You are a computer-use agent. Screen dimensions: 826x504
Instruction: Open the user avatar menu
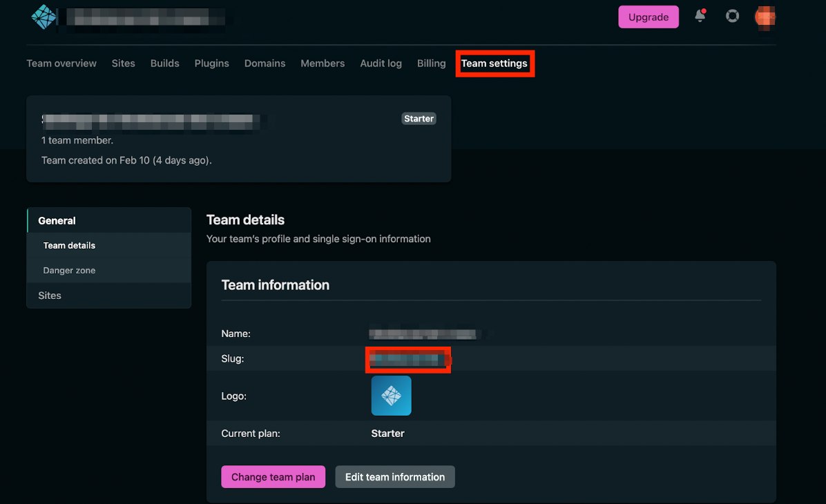pos(765,17)
